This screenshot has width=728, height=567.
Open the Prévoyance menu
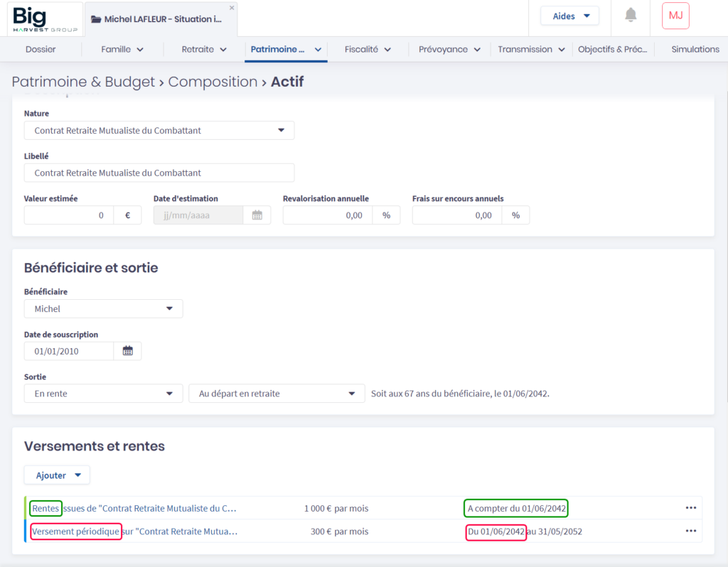pos(449,50)
